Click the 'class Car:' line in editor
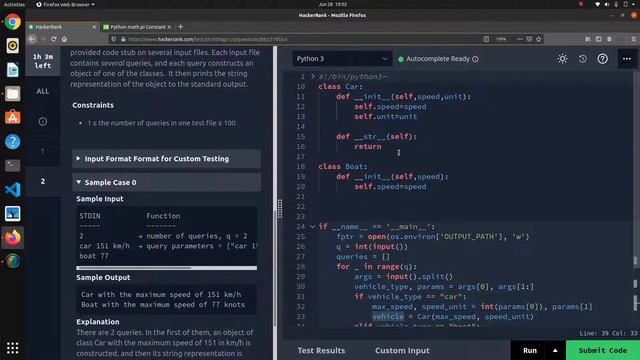Image resolution: width=640 pixels, height=360 pixels. click(340, 87)
